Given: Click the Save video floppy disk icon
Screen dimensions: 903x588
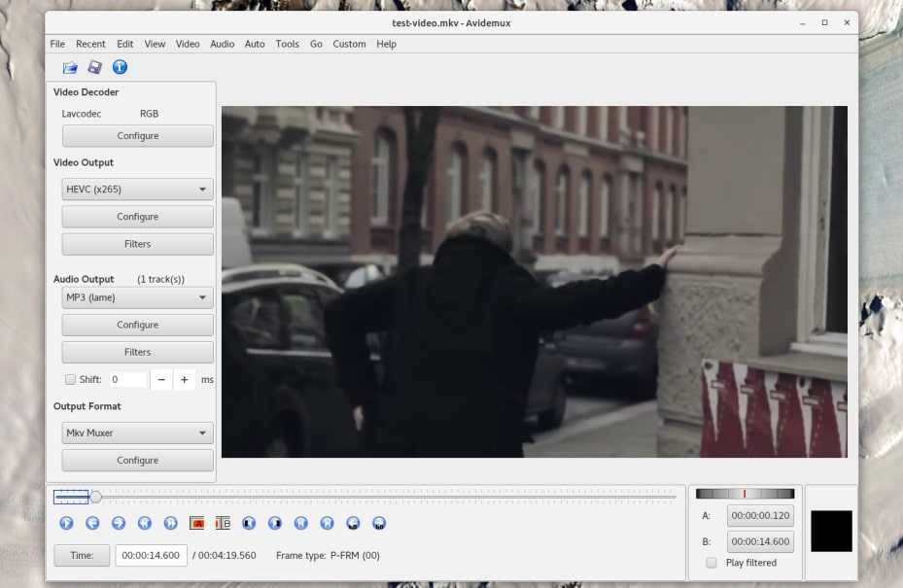Looking at the screenshot, I should (x=94, y=67).
